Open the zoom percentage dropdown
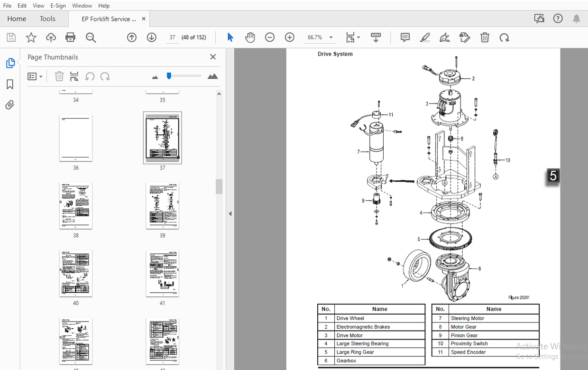Image resolution: width=588 pixels, height=370 pixels. 331,37
